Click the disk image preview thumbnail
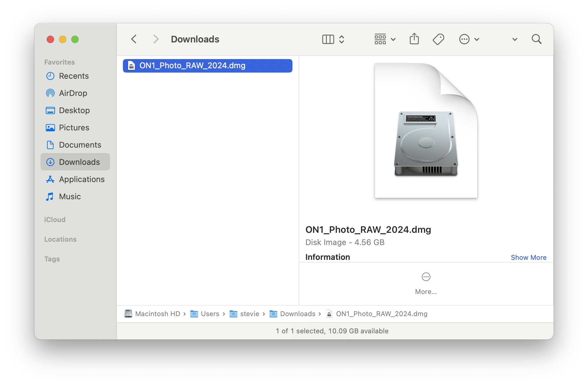This screenshot has width=588, height=385. [x=426, y=130]
